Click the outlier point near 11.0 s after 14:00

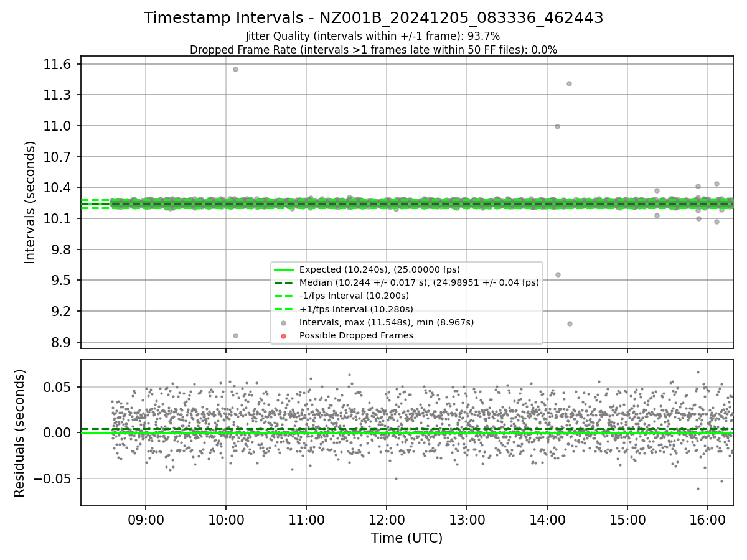coord(557,126)
